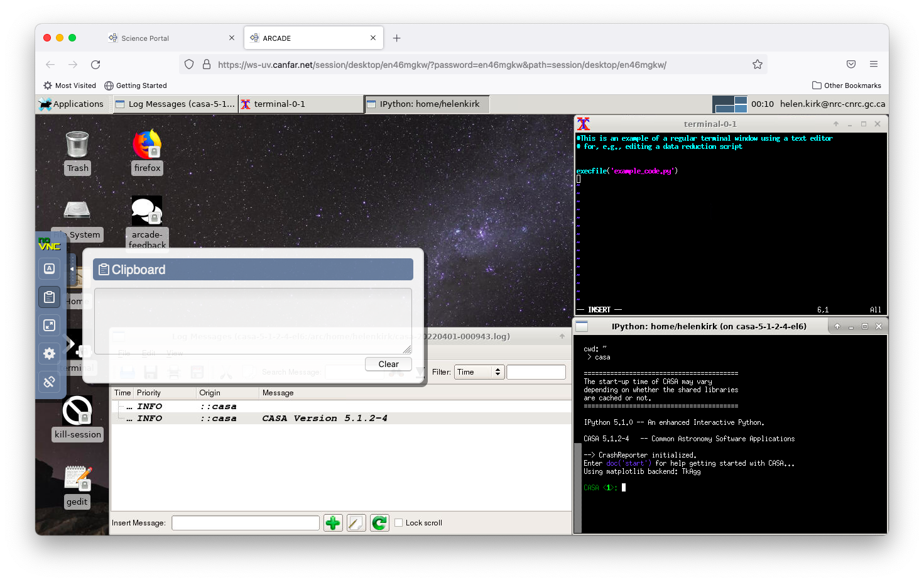Open a new browser tab

[396, 38]
